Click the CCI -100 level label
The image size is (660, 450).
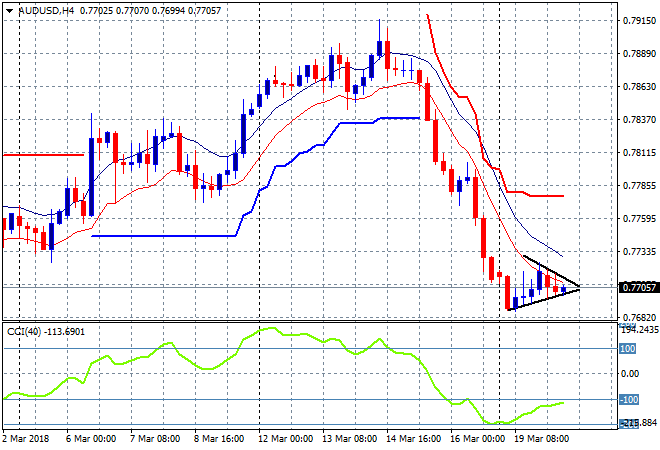[x=629, y=399]
